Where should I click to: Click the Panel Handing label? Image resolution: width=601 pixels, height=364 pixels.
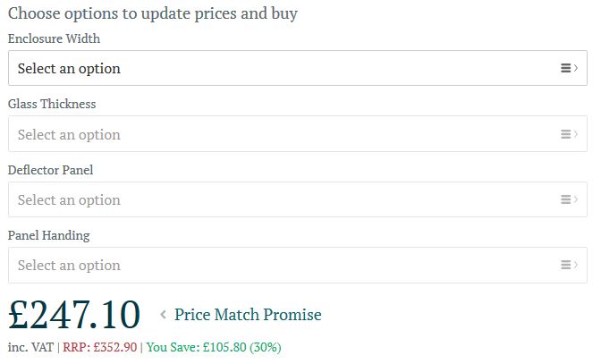point(48,235)
